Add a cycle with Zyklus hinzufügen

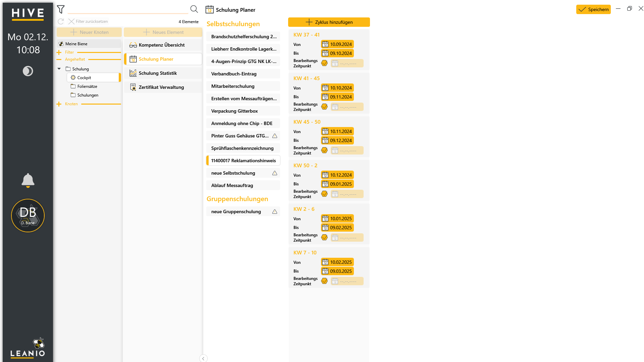tap(329, 22)
